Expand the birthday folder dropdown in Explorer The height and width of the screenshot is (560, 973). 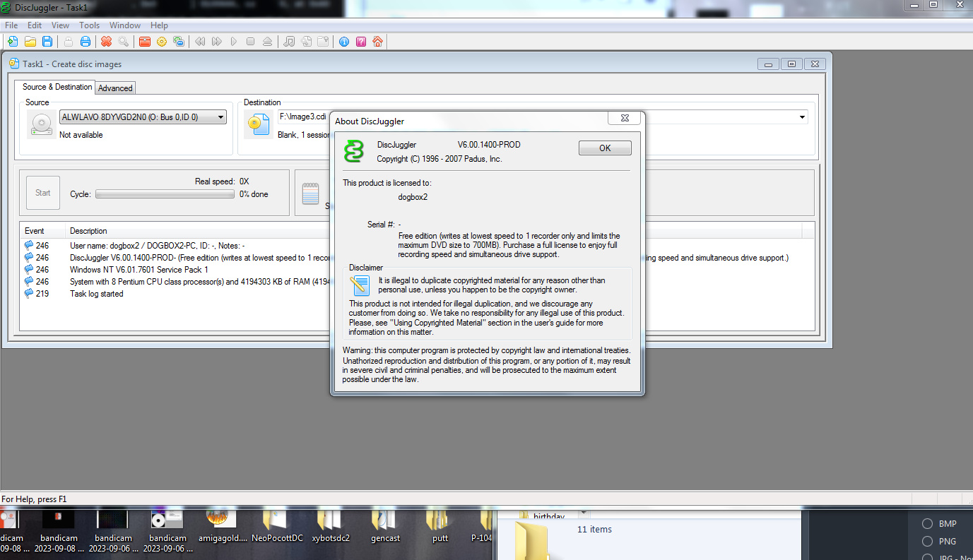pyautogui.click(x=583, y=512)
